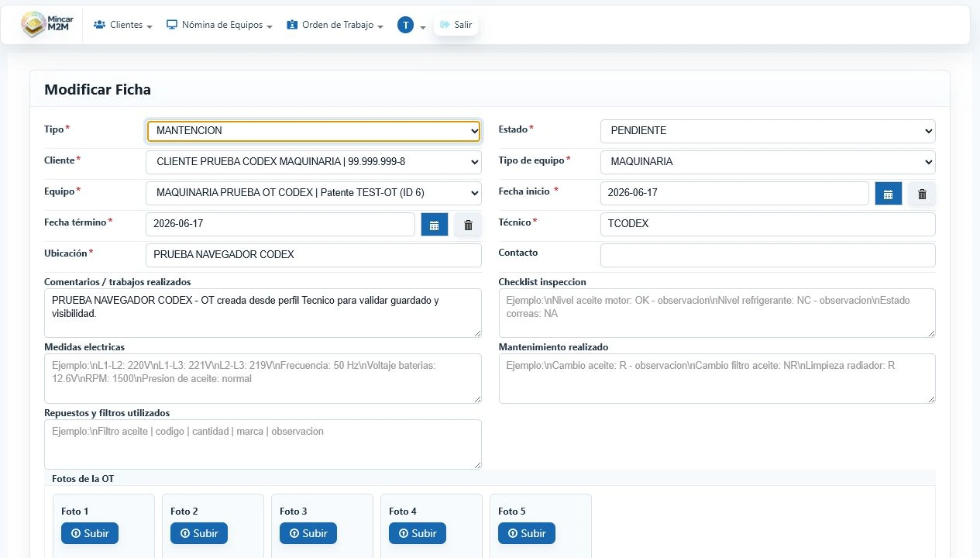The height and width of the screenshot is (558, 980).
Task: Click the Comentarios / trabajos realizados textarea
Action: [x=263, y=313]
